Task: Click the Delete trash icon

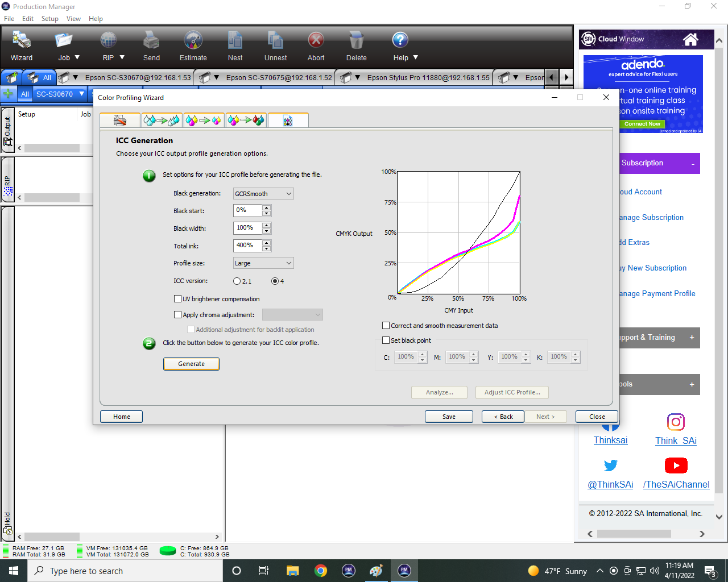Action: coord(357,40)
